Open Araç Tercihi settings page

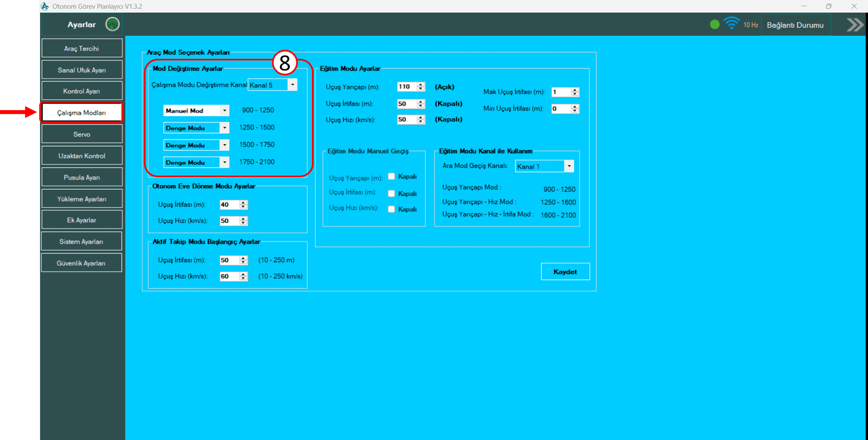82,48
